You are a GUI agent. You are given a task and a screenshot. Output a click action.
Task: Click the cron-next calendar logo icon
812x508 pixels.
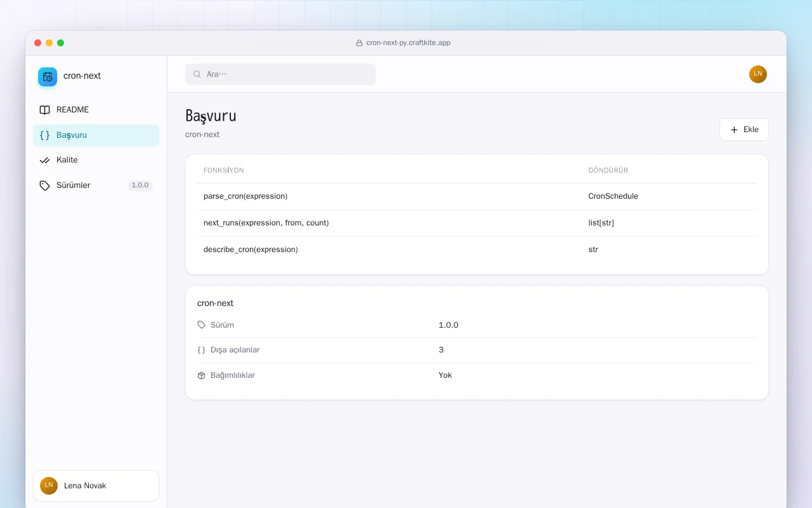[48, 77]
